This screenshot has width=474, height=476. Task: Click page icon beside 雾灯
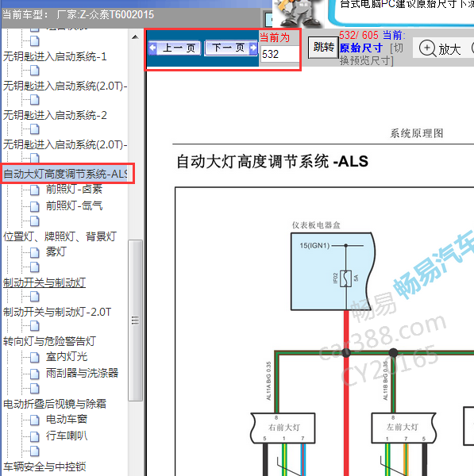(x=35, y=252)
